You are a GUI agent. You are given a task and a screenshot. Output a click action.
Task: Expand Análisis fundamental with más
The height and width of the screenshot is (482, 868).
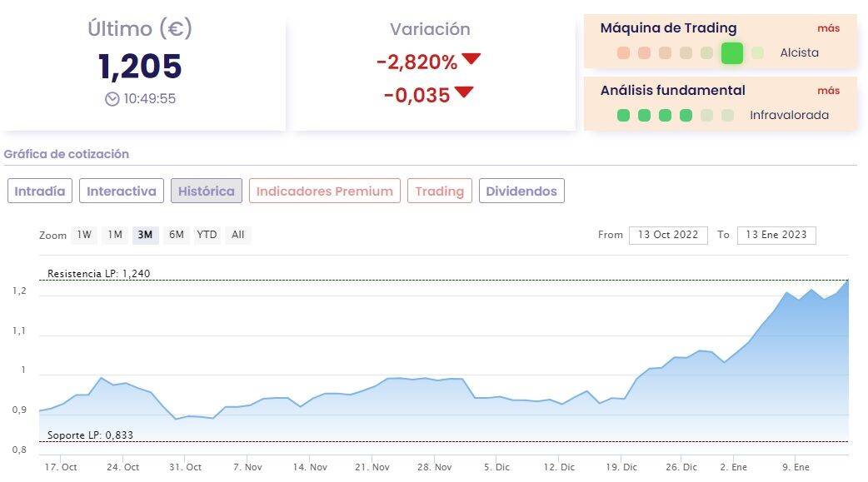(828, 90)
